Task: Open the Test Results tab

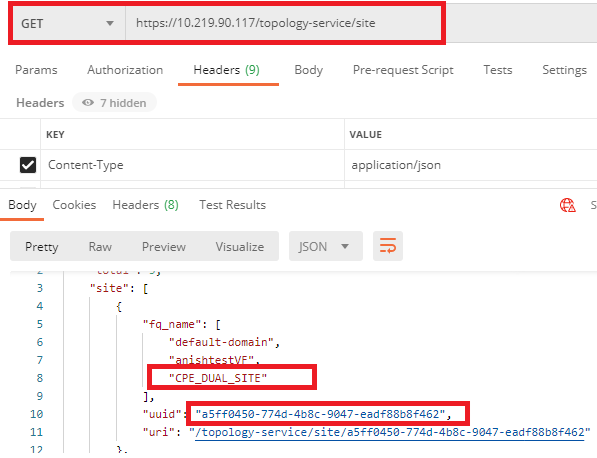Action: click(x=232, y=205)
